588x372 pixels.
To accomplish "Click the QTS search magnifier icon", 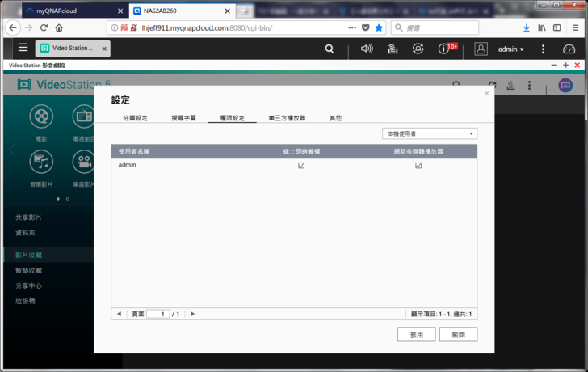I will (x=330, y=49).
